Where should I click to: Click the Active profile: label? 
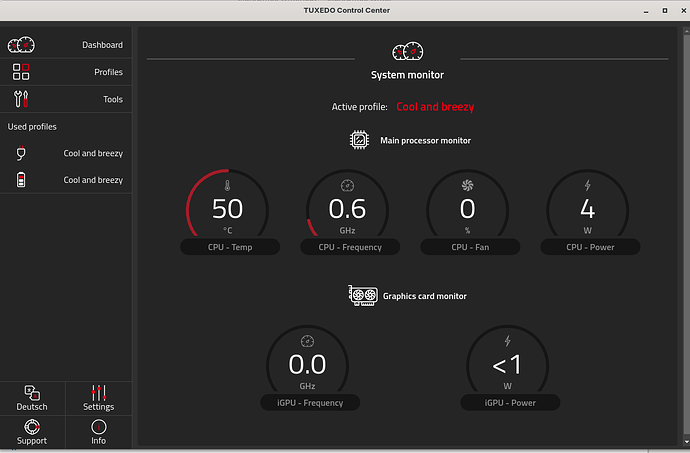tap(360, 107)
